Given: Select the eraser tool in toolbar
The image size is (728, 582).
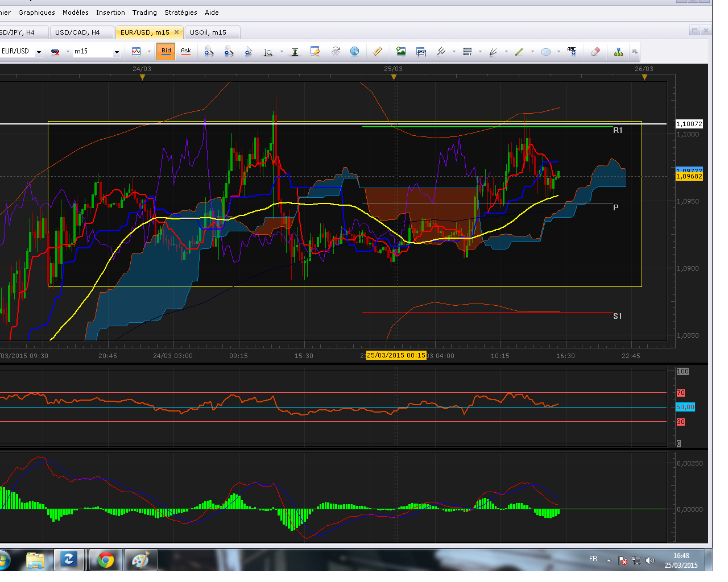Looking at the screenshot, I should point(595,52).
